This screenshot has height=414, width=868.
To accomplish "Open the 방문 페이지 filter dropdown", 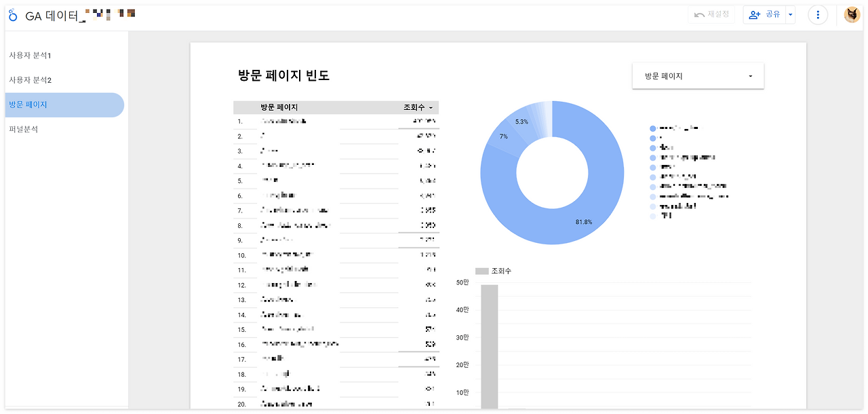I will [697, 75].
